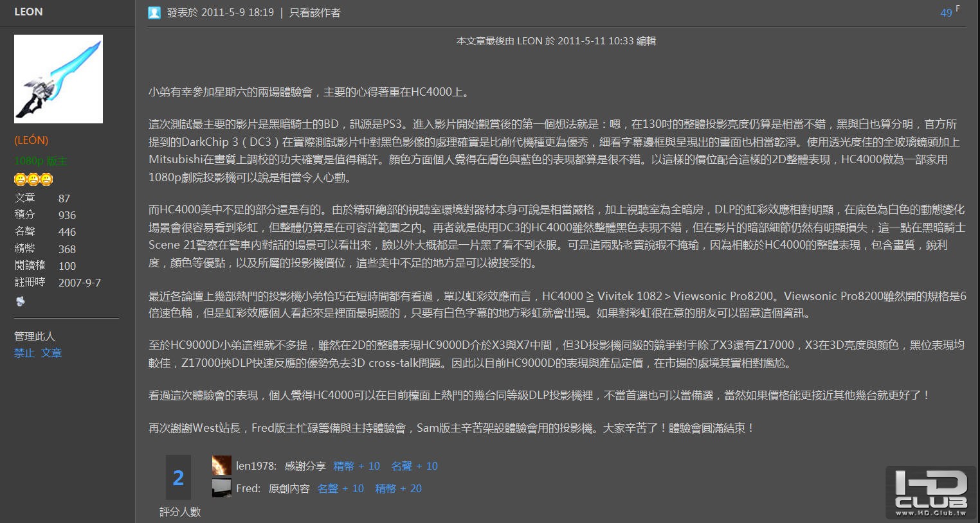Click 積分 value 936
The image size is (980, 523).
point(67,215)
